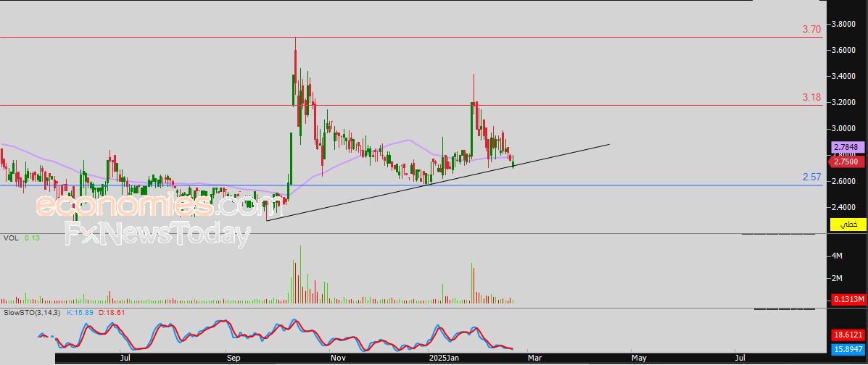Click the red 2.7500 last price tag
The width and height of the screenshot is (868, 365).
pyautogui.click(x=848, y=161)
